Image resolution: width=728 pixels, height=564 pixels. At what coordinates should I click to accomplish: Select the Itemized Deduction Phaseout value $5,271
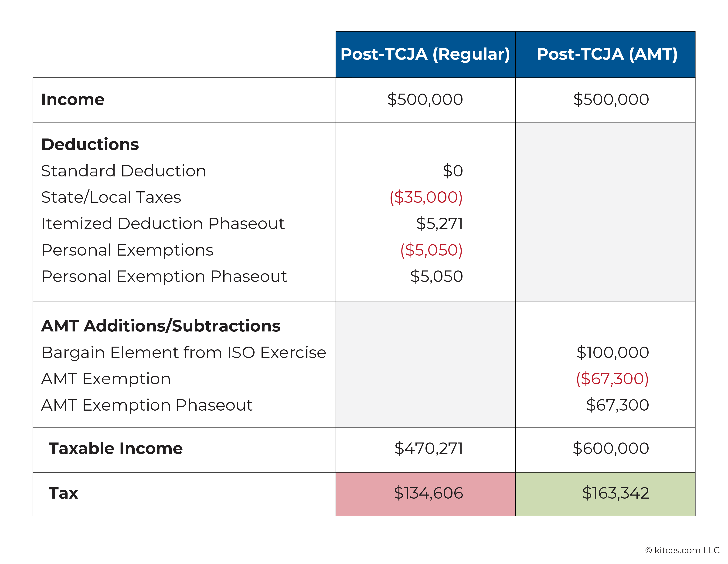[439, 223]
